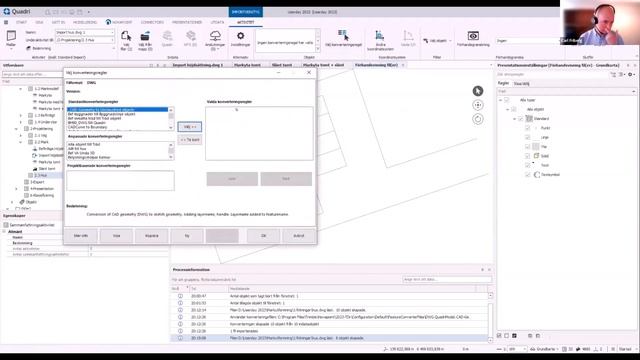Click OK in the conversion rule dialog

tap(263, 236)
